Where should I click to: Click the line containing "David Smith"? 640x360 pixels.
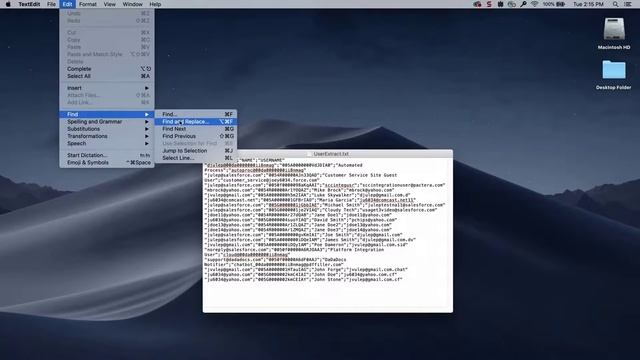[x=301, y=220]
